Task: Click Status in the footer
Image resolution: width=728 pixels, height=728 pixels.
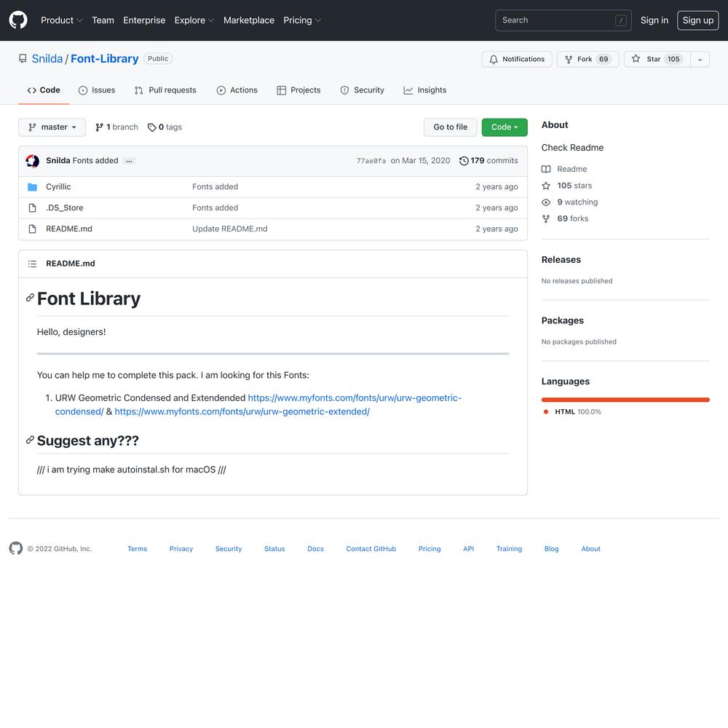Action: [x=274, y=549]
